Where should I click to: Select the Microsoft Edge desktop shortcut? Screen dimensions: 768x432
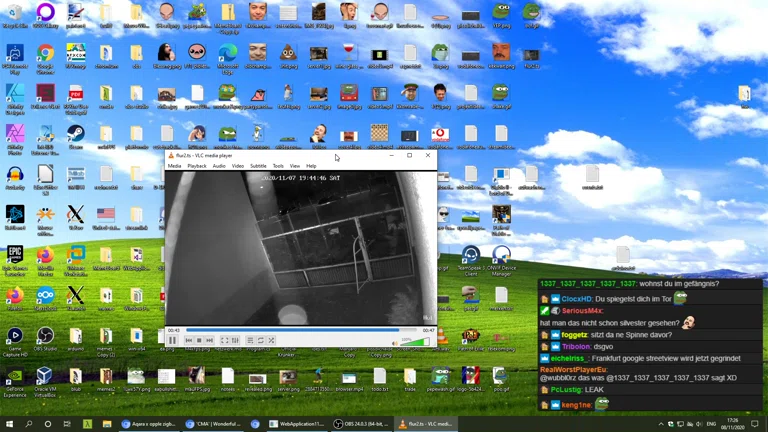[228, 59]
